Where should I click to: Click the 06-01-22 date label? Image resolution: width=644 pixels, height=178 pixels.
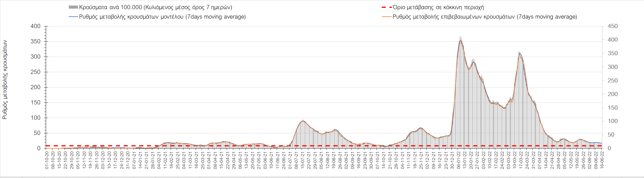coord(458,160)
